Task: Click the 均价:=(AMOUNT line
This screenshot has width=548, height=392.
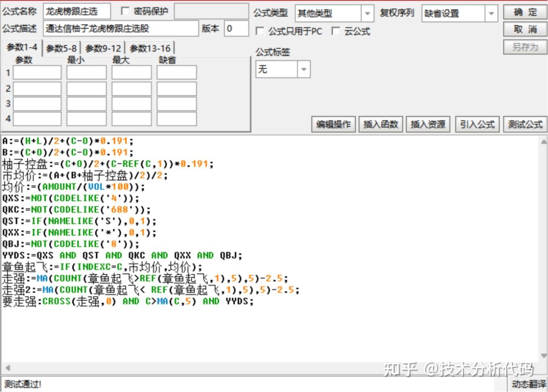Action: pyautogui.click(x=73, y=187)
